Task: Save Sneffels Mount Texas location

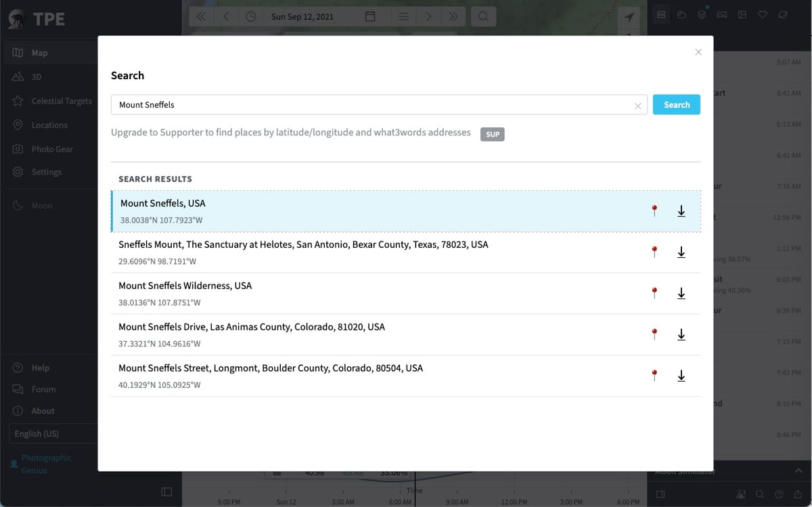Action: point(681,252)
